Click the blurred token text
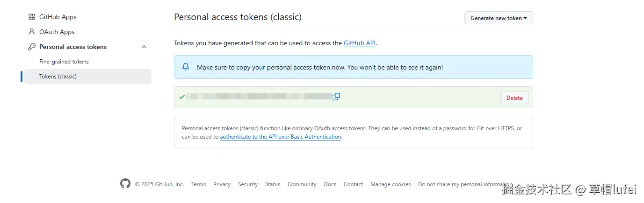 260,97
